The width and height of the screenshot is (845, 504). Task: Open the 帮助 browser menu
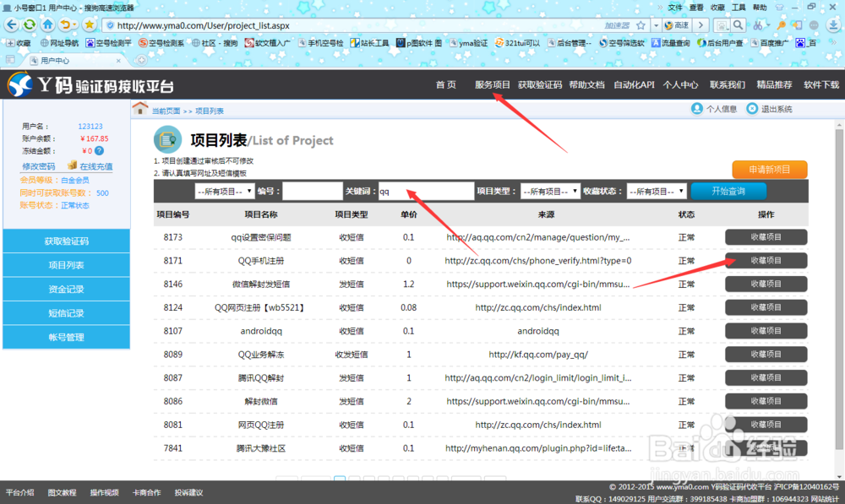tap(760, 8)
